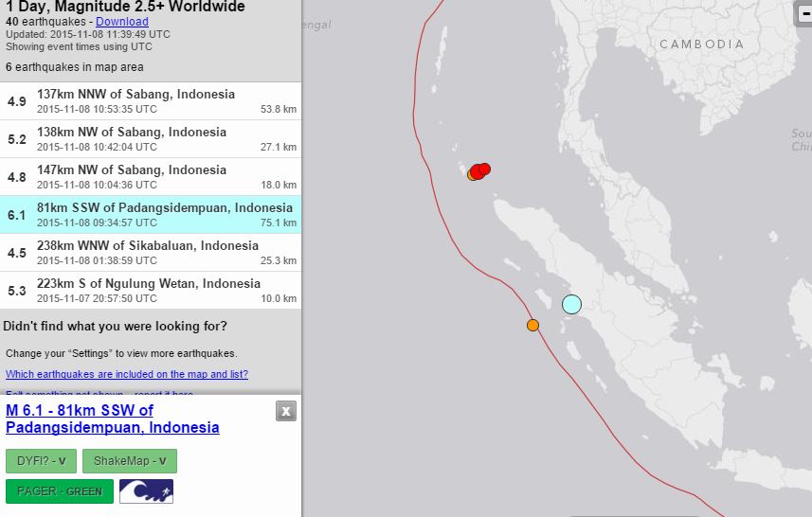Viewport: 812px width, 517px height.
Task: Click the 'Updated: 2015-11-08 11:39:49 UTC' text
Action: pyautogui.click(x=88, y=34)
